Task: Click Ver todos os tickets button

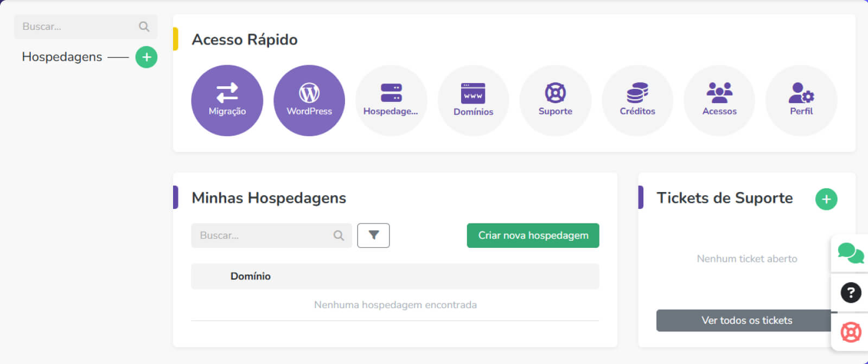Action: tap(746, 321)
